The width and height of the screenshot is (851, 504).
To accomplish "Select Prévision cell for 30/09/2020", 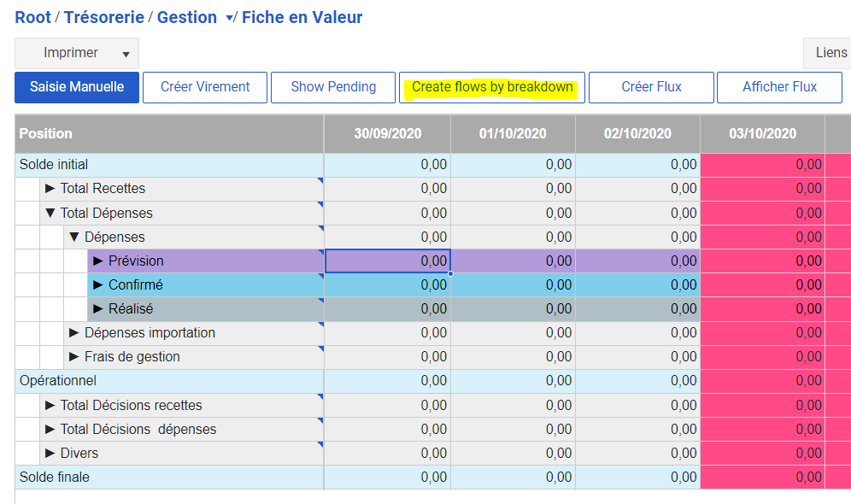I will tap(388, 261).
